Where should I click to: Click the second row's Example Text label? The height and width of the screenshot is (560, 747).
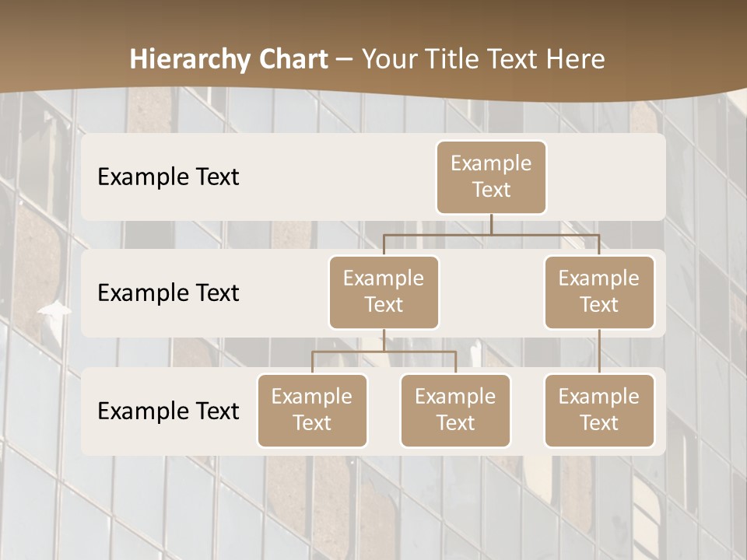tap(168, 293)
